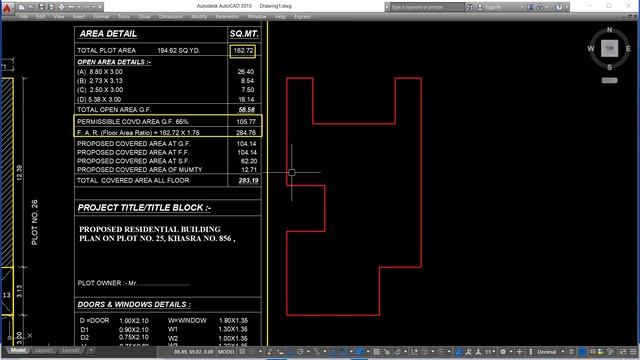The height and width of the screenshot is (360, 640).
Task: Click the triangular connect icon beside Exchange
Action: (x=540, y=7)
